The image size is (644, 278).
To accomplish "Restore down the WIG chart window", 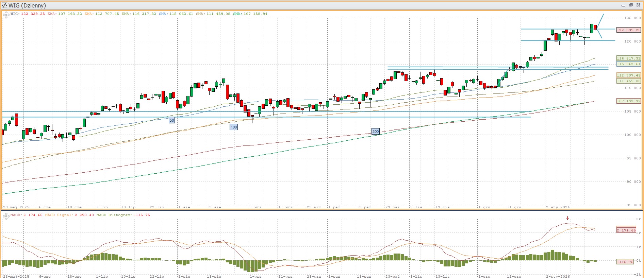I will point(630,5).
